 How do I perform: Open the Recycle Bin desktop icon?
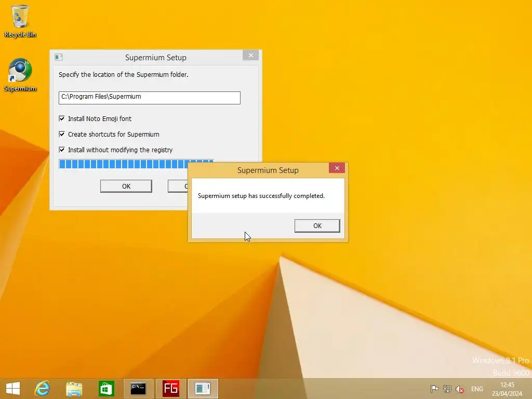pyautogui.click(x=20, y=21)
